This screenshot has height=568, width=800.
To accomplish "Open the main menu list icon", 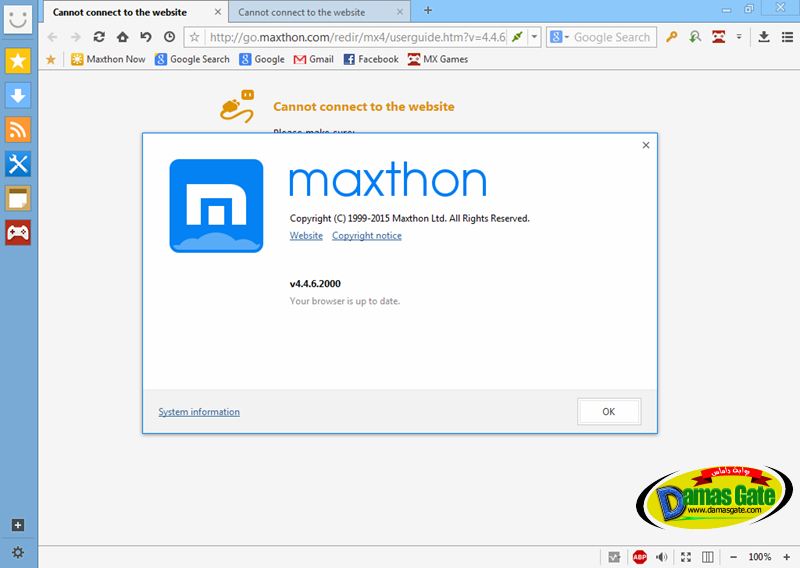I will click(x=787, y=37).
